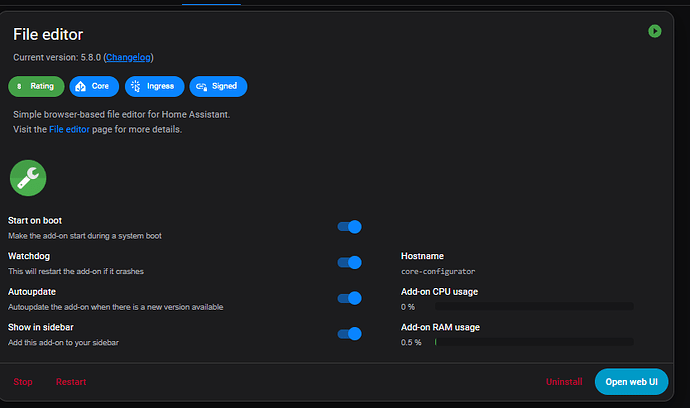Image resolution: width=690 pixels, height=408 pixels.
Task: Click the Signed badge
Action: [218, 87]
